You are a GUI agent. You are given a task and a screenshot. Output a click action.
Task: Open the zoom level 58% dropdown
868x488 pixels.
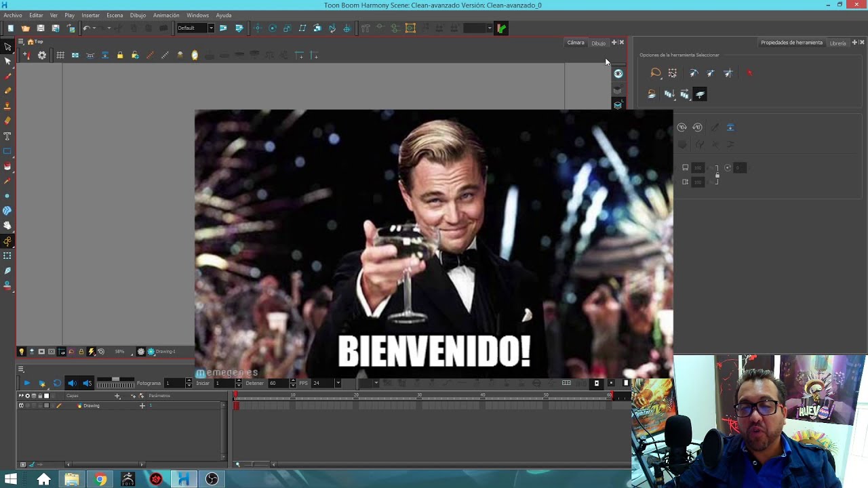pos(122,352)
